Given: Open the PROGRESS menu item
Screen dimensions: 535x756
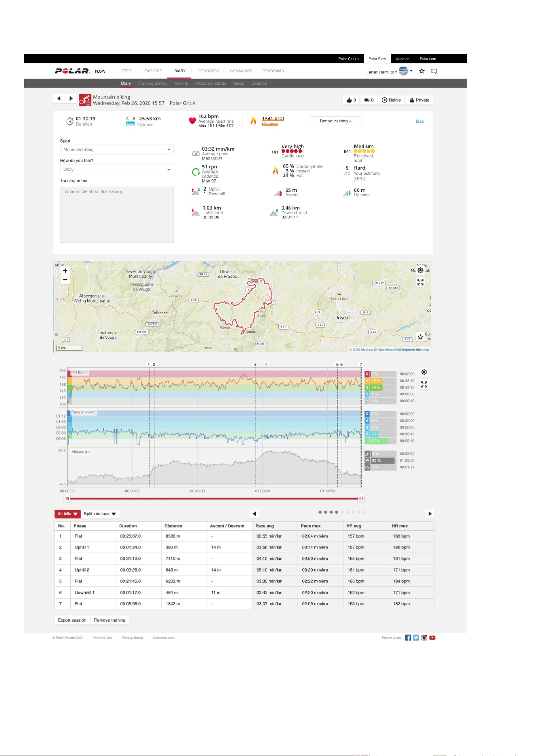Looking at the screenshot, I should (209, 71).
